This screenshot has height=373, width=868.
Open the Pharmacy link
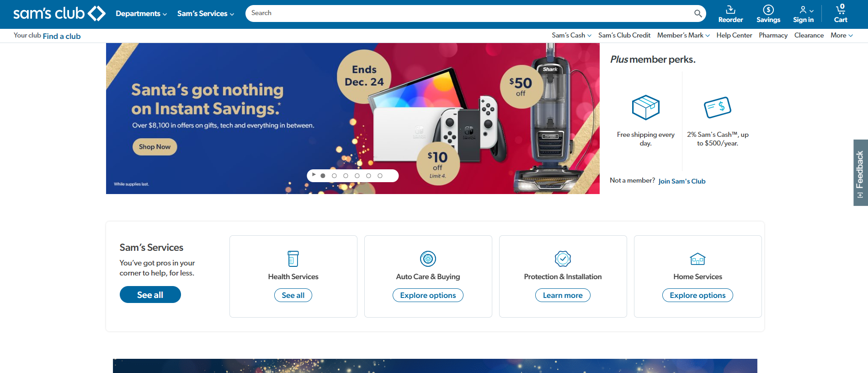point(773,35)
